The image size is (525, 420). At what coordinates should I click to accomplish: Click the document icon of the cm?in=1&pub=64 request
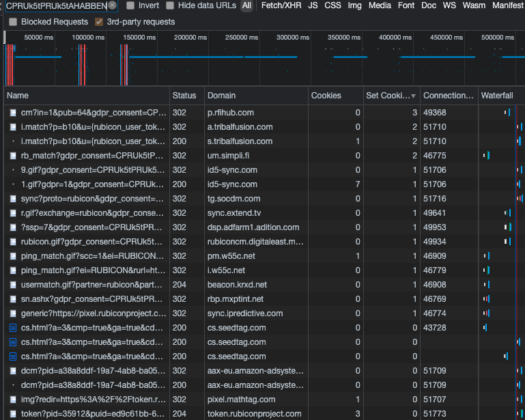tap(12, 113)
